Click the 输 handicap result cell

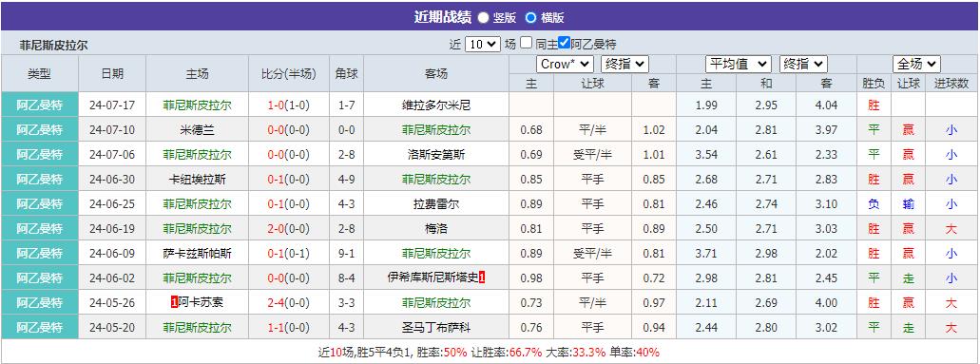908,204
